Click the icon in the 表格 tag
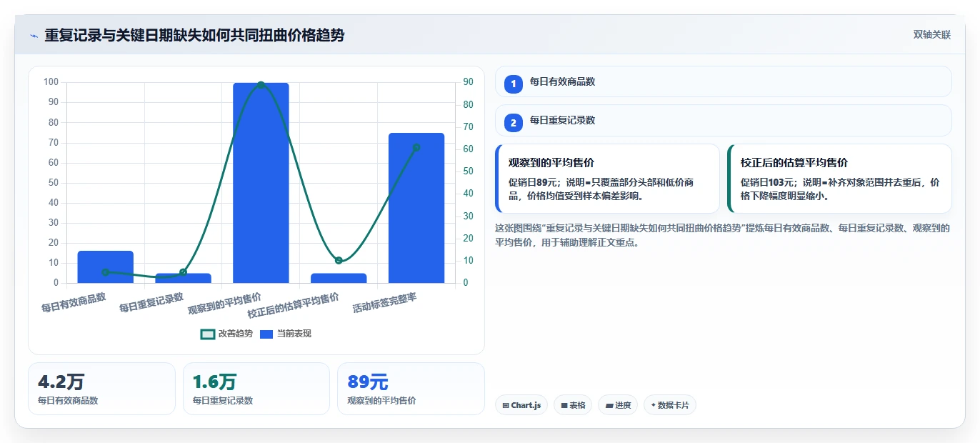The image size is (980, 443). click(564, 406)
